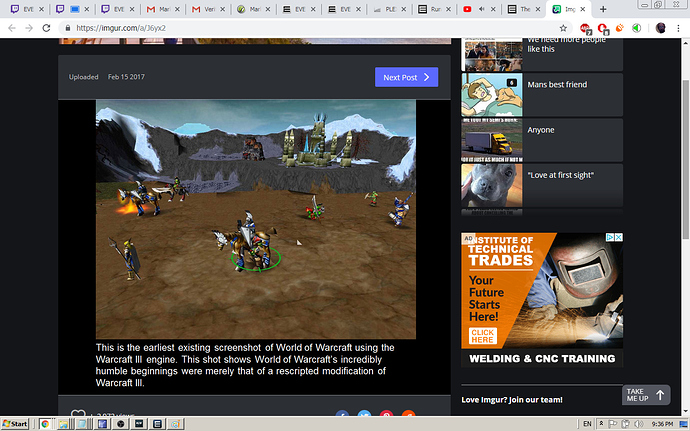690x431 pixels.
Task: Share post via the Twitter icon
Action: pos(364,414)
